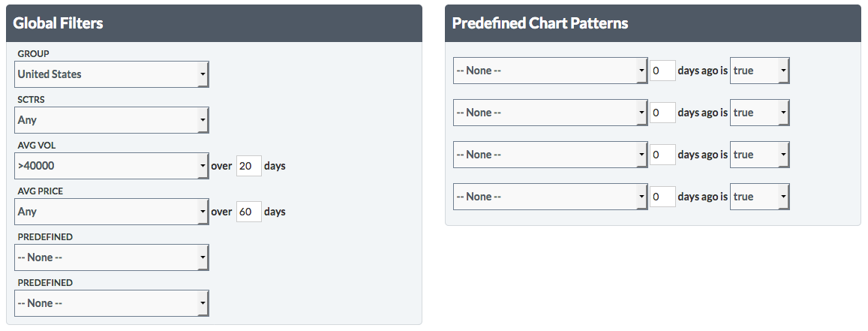Viewport: 868px width, 331px height.
Task: Open the fourth chart pattern None dropdown
Action: pos(550,197)
